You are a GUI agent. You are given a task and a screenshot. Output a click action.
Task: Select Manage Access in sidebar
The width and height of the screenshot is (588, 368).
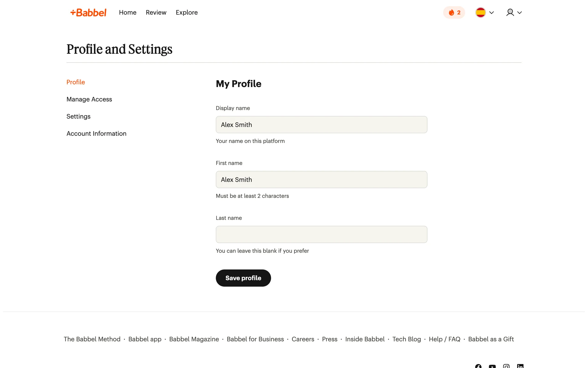click(89, 99)
